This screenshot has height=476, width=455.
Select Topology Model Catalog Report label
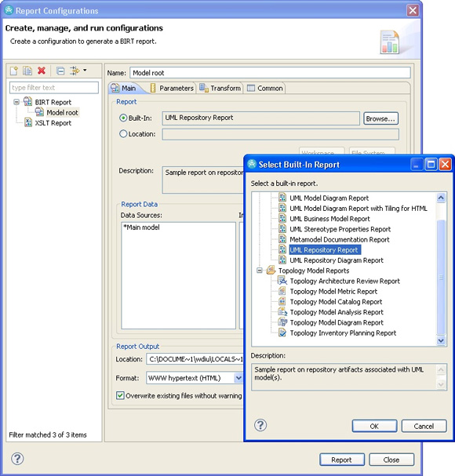336,302
